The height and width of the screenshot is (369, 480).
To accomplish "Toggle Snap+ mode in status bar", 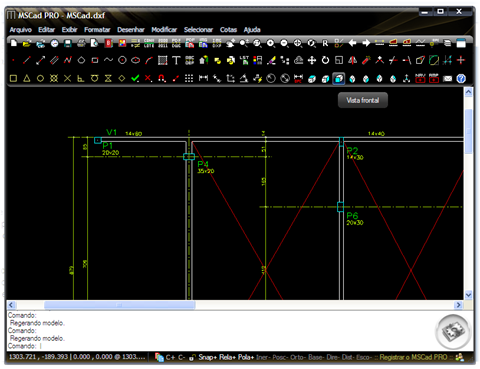I will [208, 357].
